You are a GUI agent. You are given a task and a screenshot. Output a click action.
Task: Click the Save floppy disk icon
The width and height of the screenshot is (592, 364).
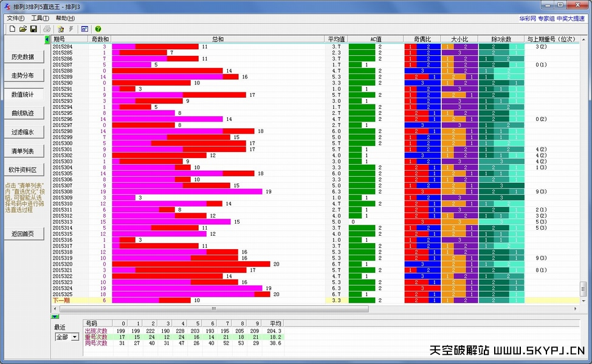pos(33,29)
